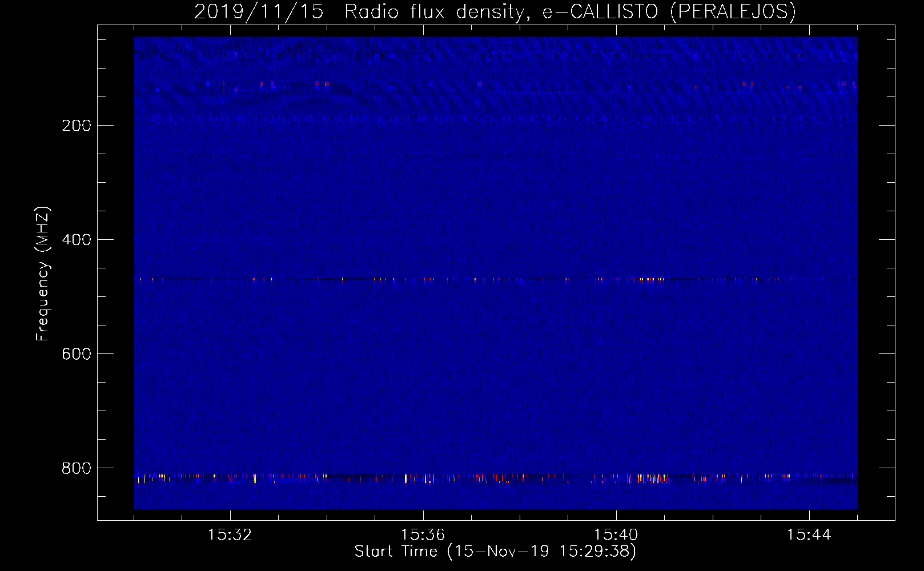Pick the 800 frequency tick label
Screen dimensions: 924x571
click(x=77, y=468)
